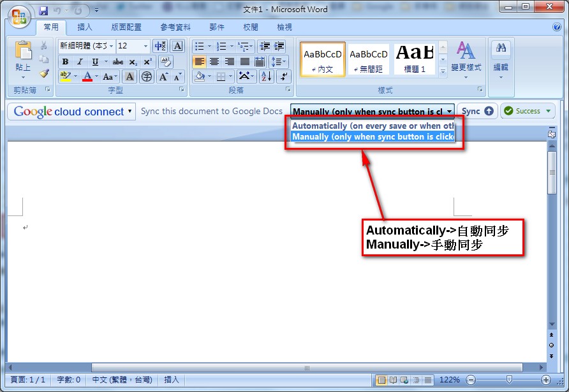Select the Cut scissors icon

[x=44, y=45]
